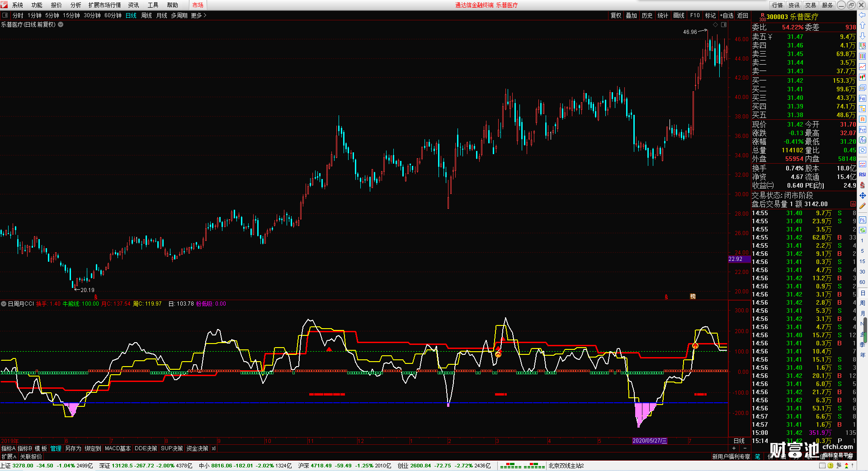
Task: Click the F10 company info sidebar icon
Action: tap(862, 98)
